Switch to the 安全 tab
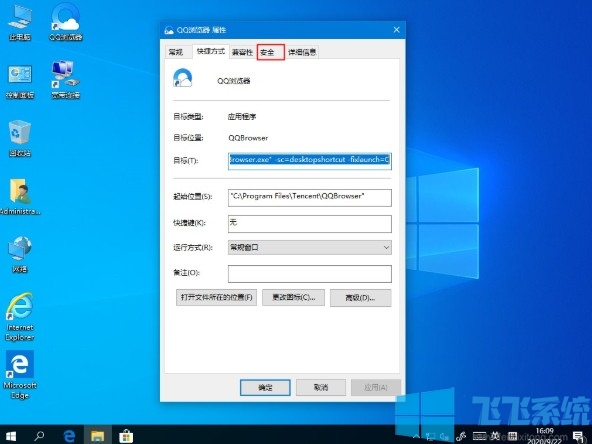The image size is (592, 444). pyautogui.click(x=270, y=52)
